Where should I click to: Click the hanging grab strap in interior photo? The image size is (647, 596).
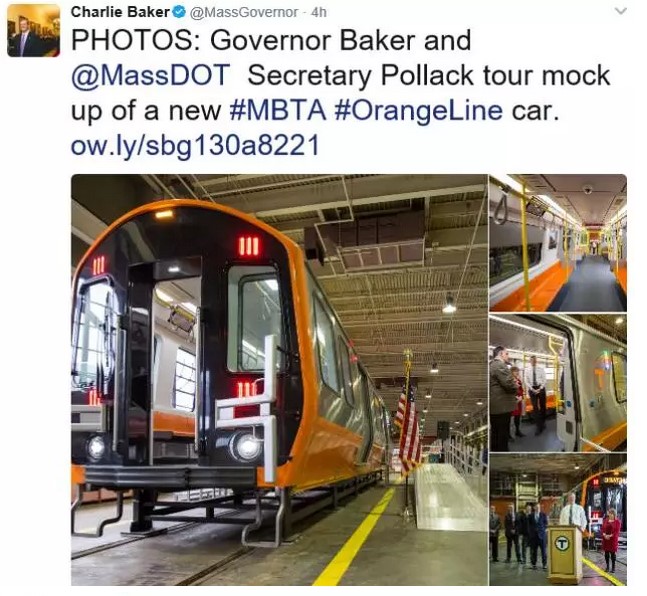tap(501, 208)
